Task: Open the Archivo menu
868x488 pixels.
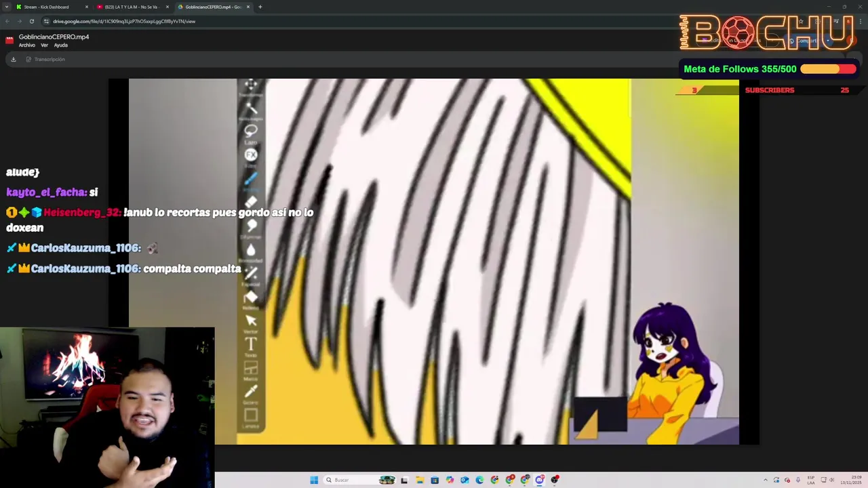Action: [27, 45]
